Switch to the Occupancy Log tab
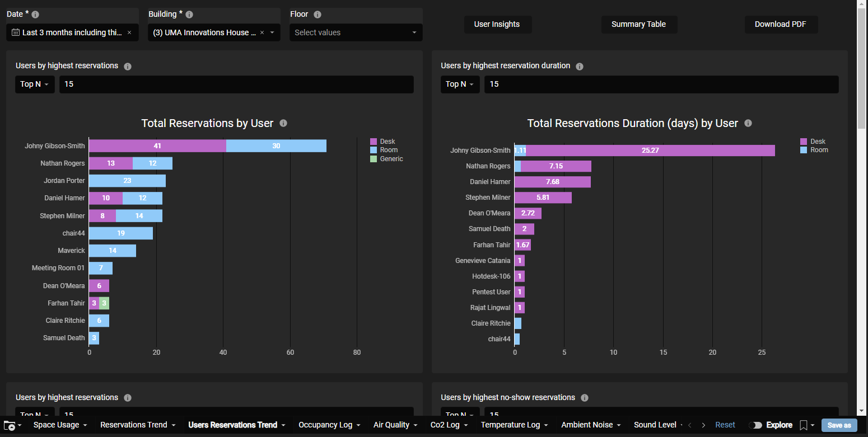Screen dimensions: 868x437 click(329, 425)
